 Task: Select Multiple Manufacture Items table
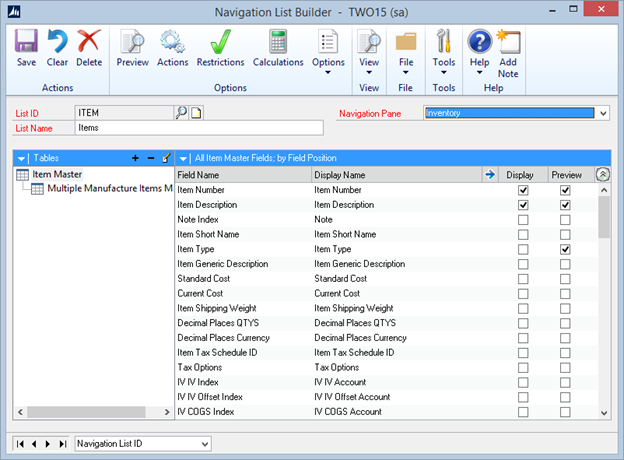point(110,188)
